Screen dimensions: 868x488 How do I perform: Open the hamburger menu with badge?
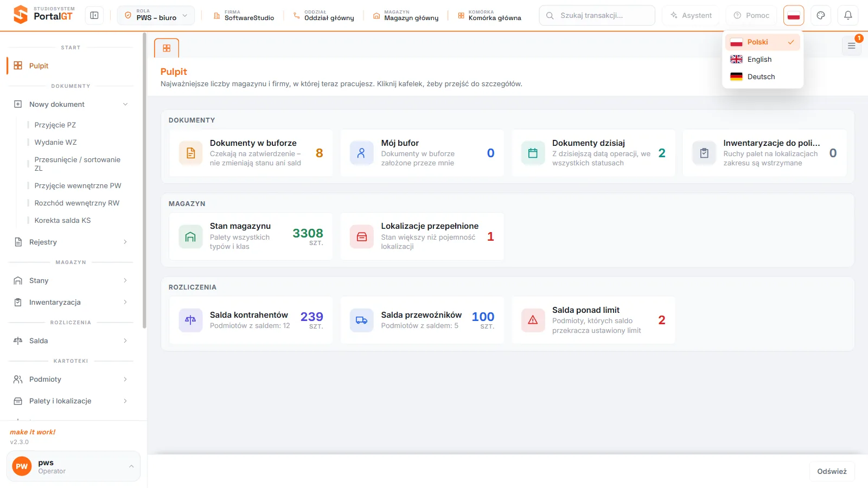[852, 46]
